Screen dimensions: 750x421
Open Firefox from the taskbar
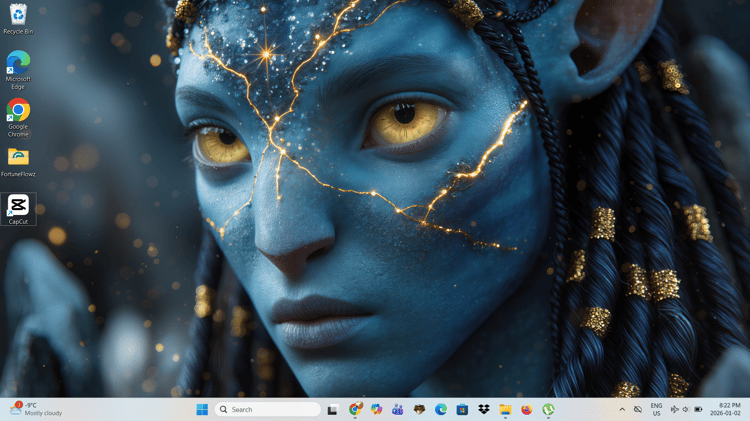(527, 410)
